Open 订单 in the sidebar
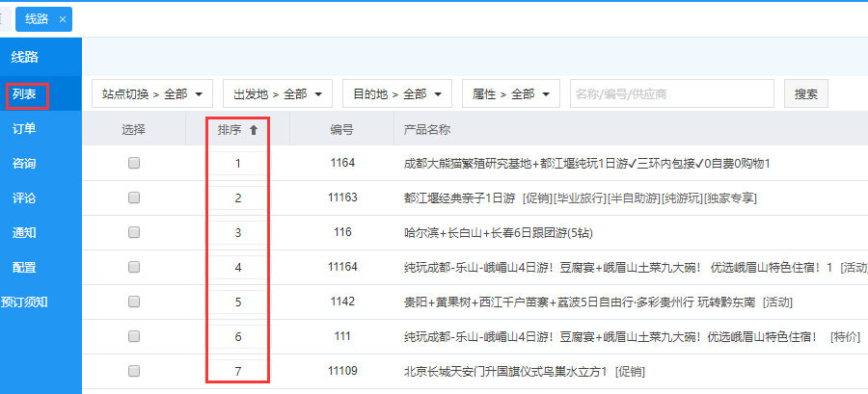The height and width of the screenshot is (394, 868). tap(24, 129)
